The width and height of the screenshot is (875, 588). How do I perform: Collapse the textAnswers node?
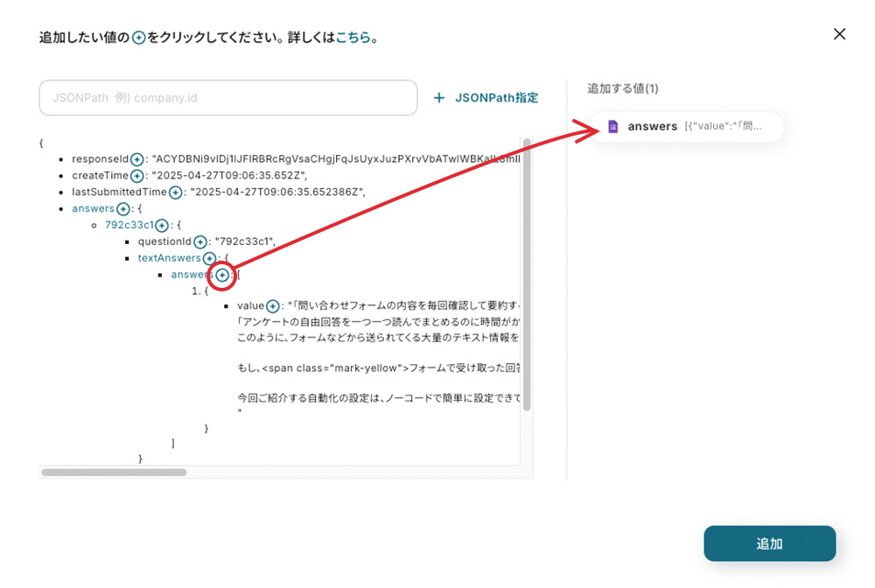[169, 258]
